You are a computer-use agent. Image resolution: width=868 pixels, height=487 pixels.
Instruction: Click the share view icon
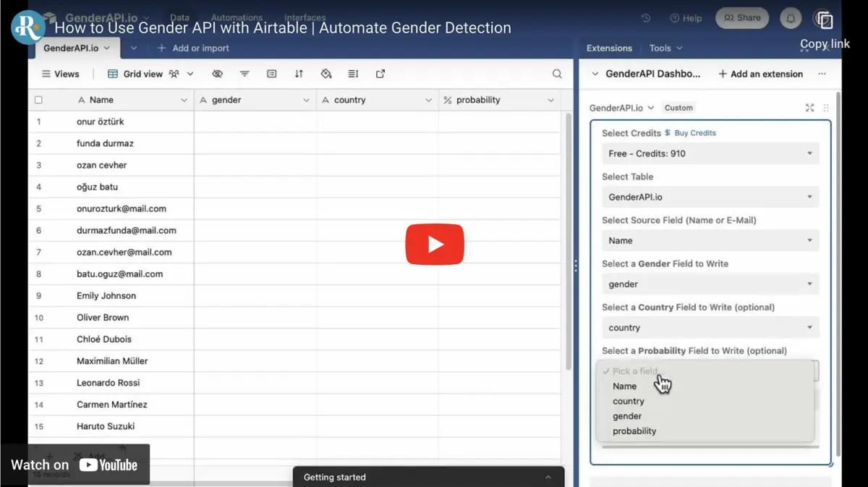click(380, 74)
